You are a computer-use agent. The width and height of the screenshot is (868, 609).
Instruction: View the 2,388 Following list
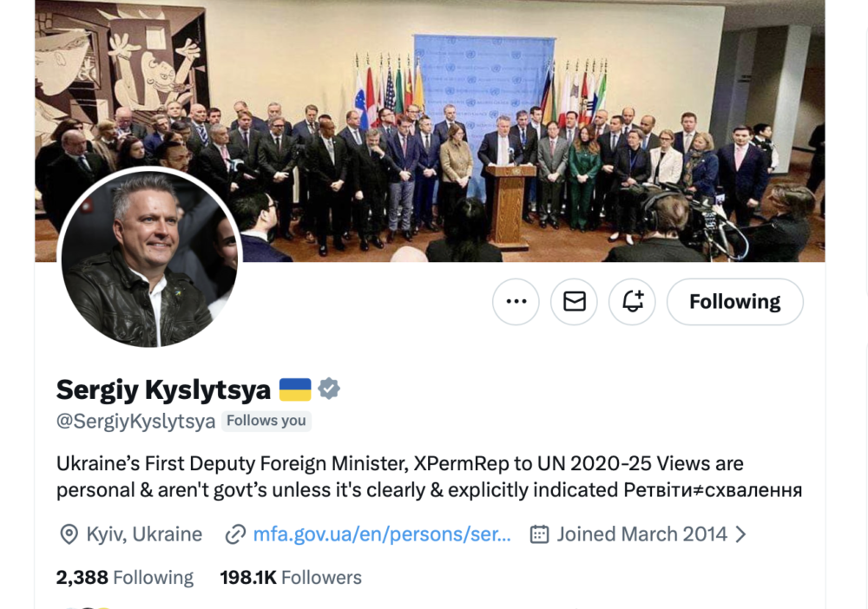coord(125,578)
